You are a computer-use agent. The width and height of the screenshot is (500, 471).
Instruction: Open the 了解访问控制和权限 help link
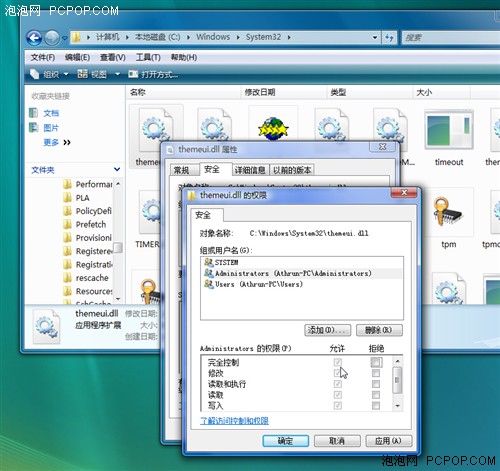click(234, 421)
